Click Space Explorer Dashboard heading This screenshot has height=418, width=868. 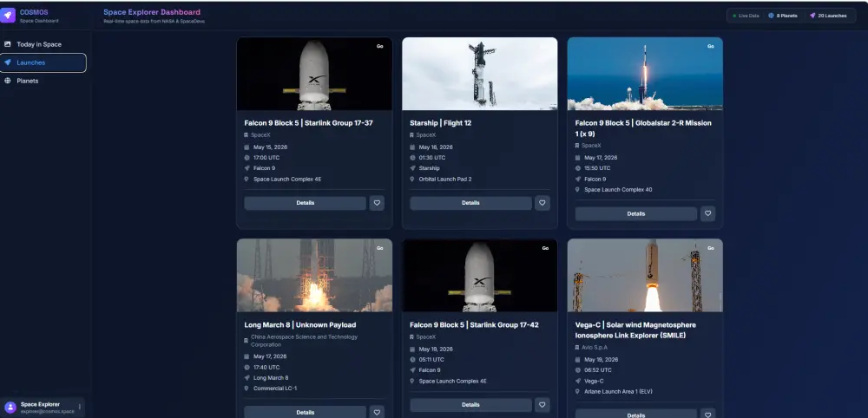pos(152,12)
